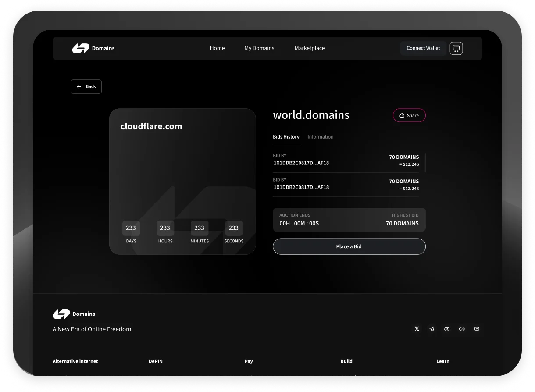
Task: Open the shopping cart icon
Action: [456, 48]
